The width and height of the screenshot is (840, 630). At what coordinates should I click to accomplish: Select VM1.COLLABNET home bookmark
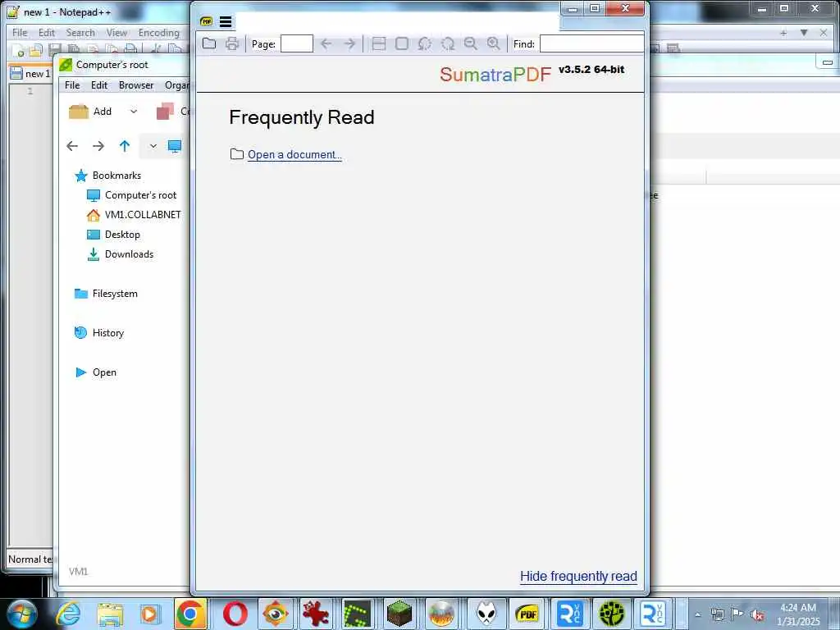[134, 215]
